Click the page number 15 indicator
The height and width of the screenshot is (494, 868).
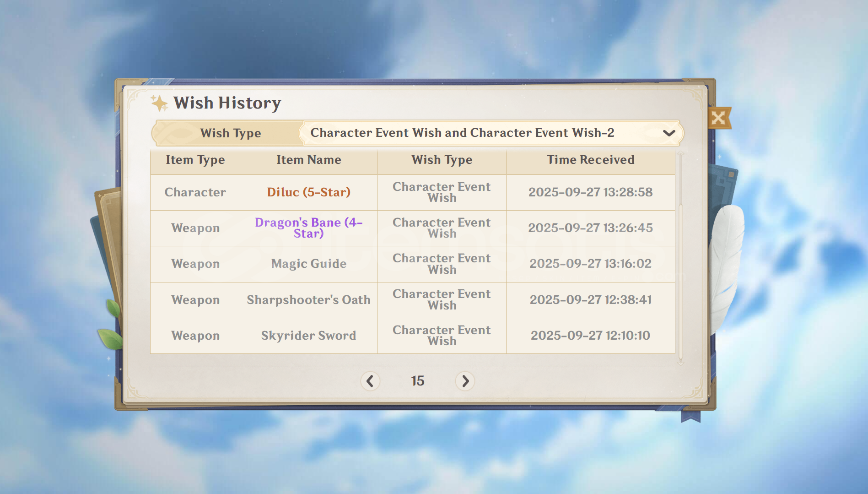[417, 381]
